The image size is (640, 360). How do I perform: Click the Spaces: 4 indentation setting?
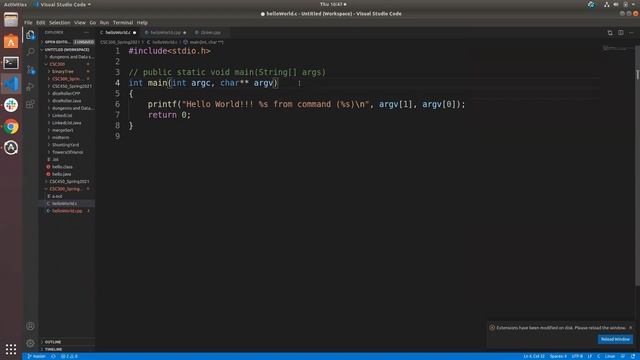tap(558, 356)
